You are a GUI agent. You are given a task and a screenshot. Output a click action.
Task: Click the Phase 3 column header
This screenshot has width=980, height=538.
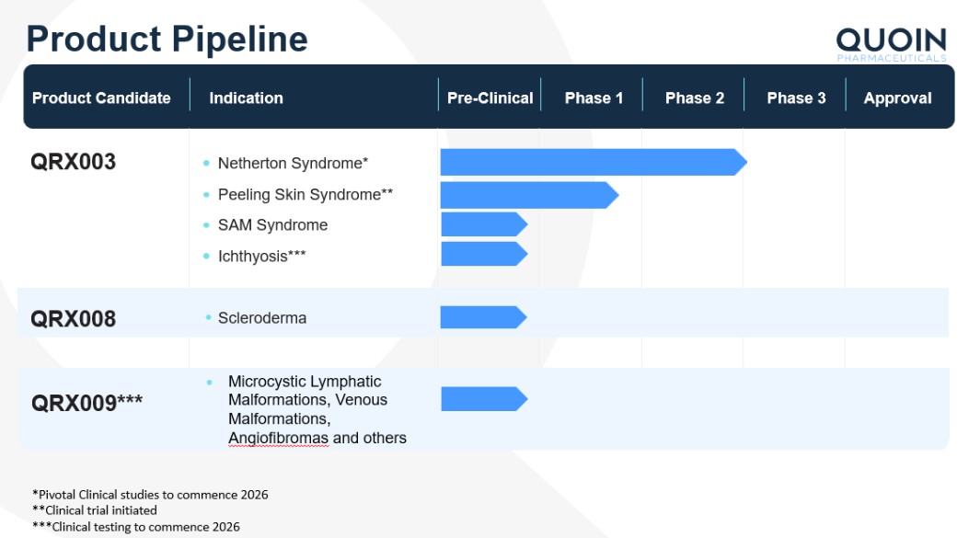point(796,98)
